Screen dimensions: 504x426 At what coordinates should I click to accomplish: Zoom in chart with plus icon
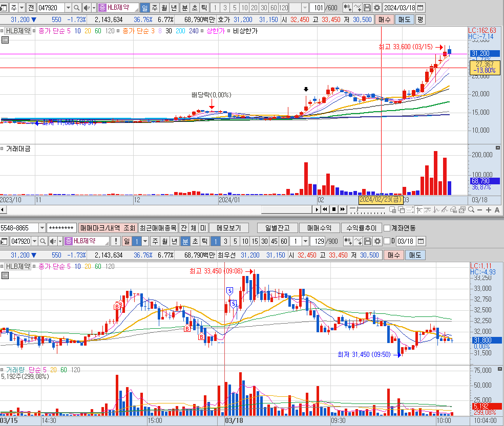click(x=489, y=210)
